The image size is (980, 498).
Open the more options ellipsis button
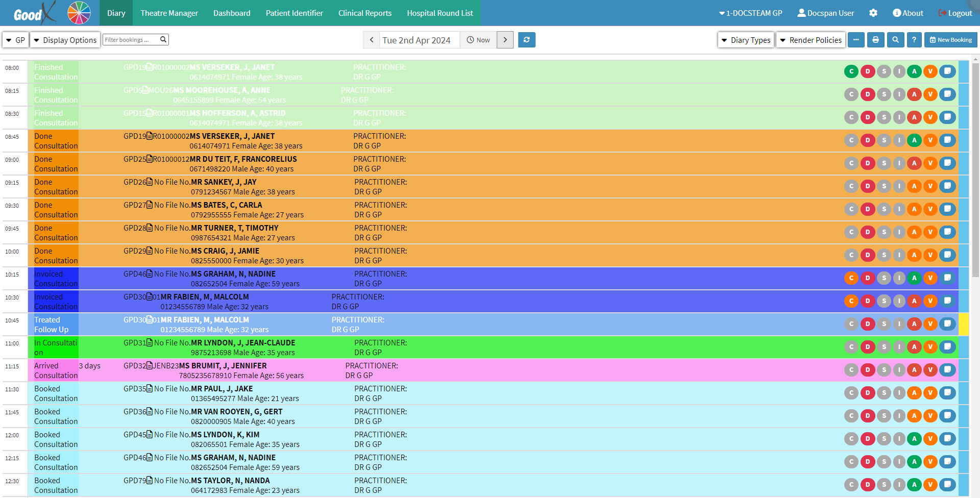[856, 40]
